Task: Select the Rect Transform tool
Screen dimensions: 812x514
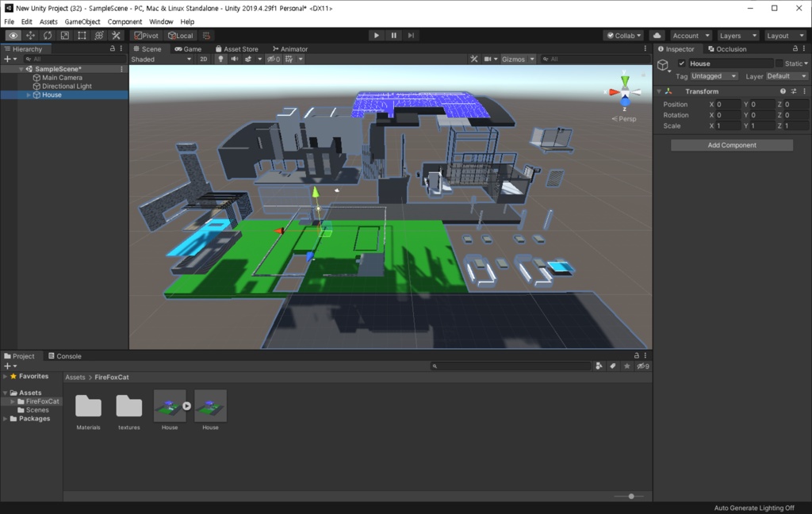Action: pyautogui.click(x=81, y=35)
